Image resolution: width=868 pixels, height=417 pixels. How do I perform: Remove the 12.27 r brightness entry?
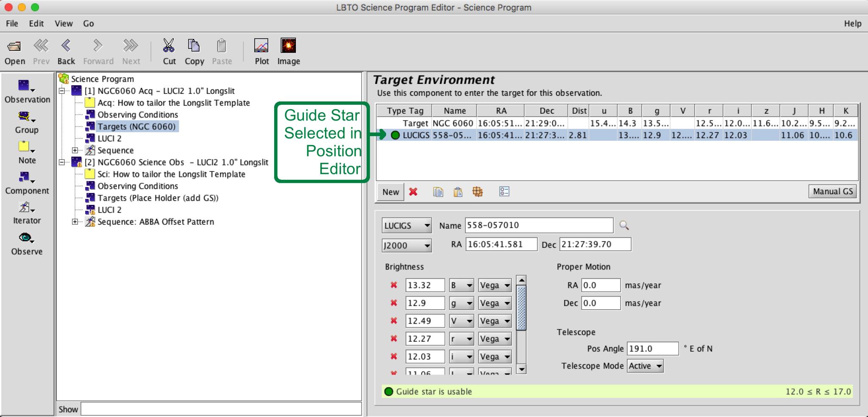pyautogui.click(x=394, y=339)
